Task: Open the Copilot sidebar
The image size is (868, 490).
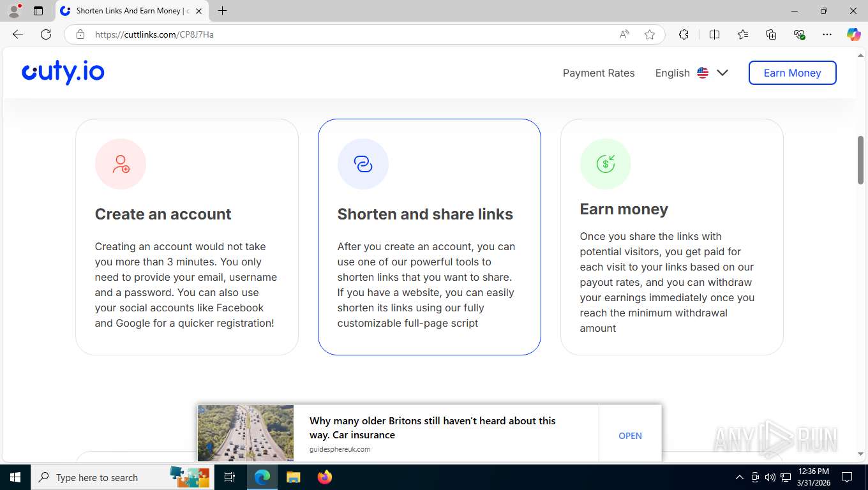Action: click(854, 34)
